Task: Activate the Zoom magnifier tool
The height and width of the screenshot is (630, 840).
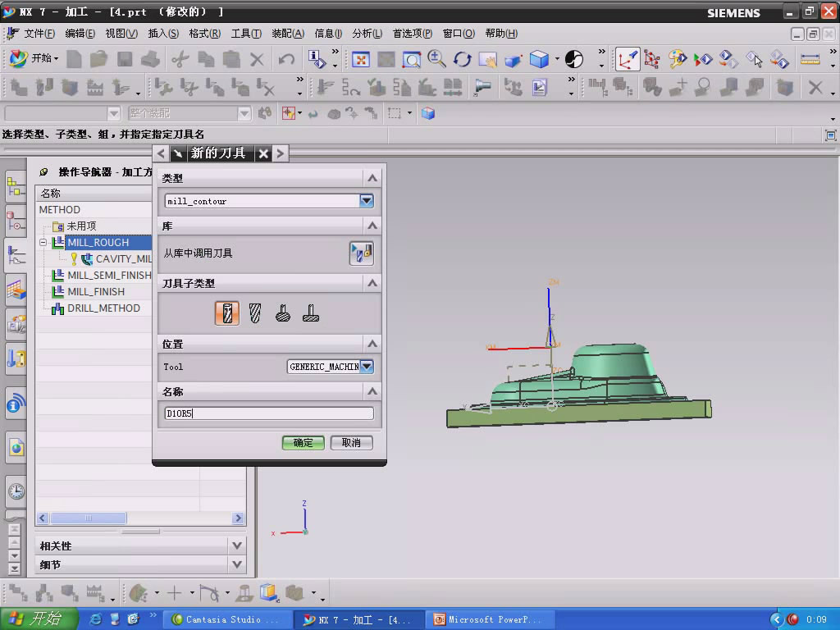Action: 436,59
